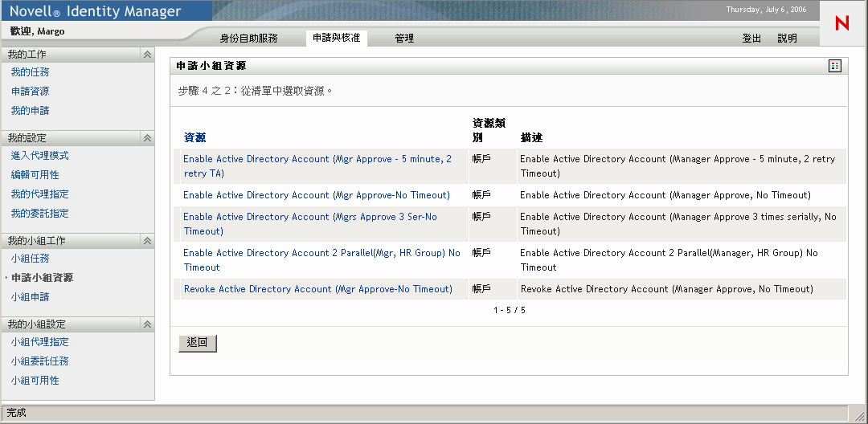Open the 說明 help link
Screen dimensions: 868x424
pos(787,38)
